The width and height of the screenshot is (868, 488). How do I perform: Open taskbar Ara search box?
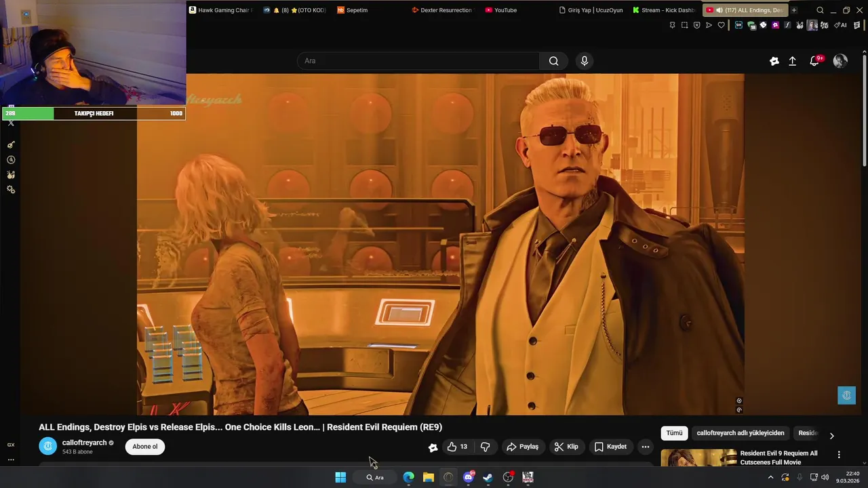[x=375, y=477]
